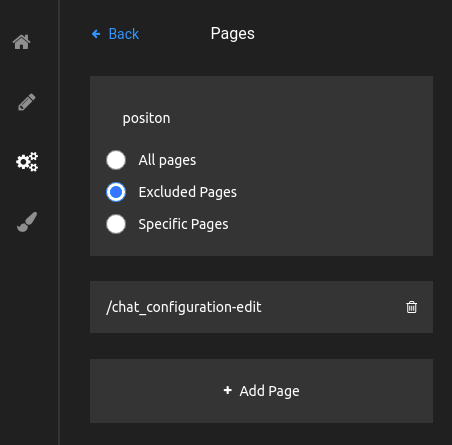Go back using the Back link

point(115,34)
